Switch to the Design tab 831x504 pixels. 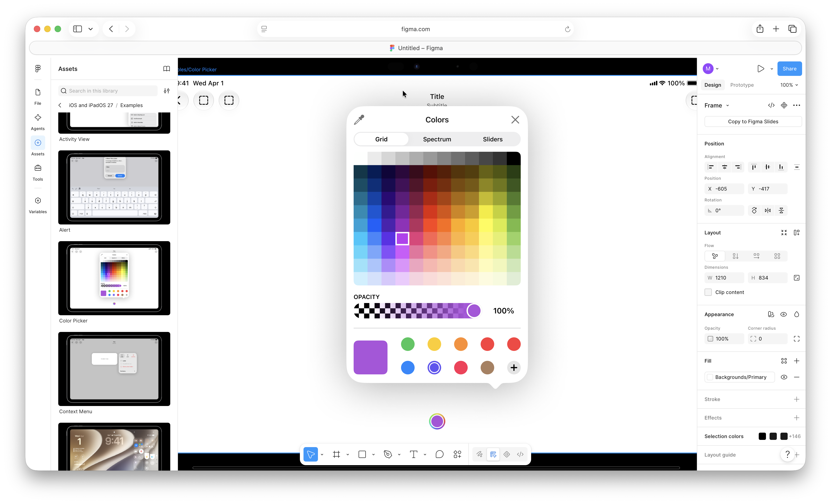[x=713, y=85]
